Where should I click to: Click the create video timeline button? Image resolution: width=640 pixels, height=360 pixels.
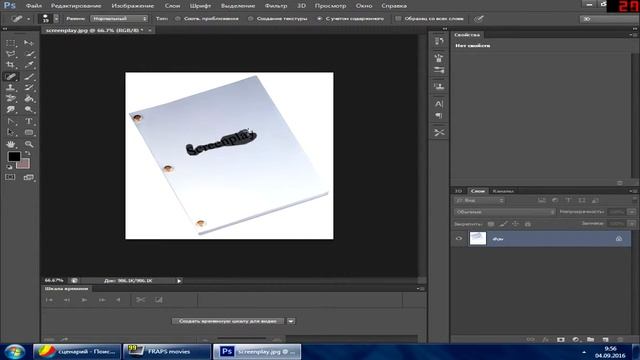(x=227, y=321)
